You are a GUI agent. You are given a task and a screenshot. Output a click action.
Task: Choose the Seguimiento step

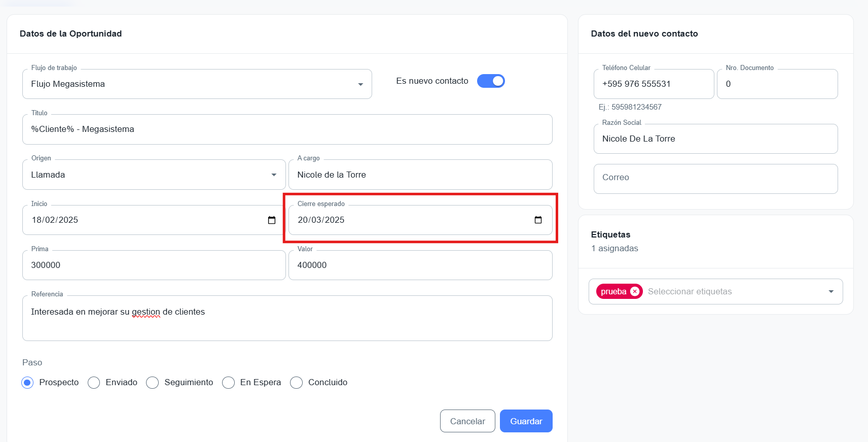[153, 383]
